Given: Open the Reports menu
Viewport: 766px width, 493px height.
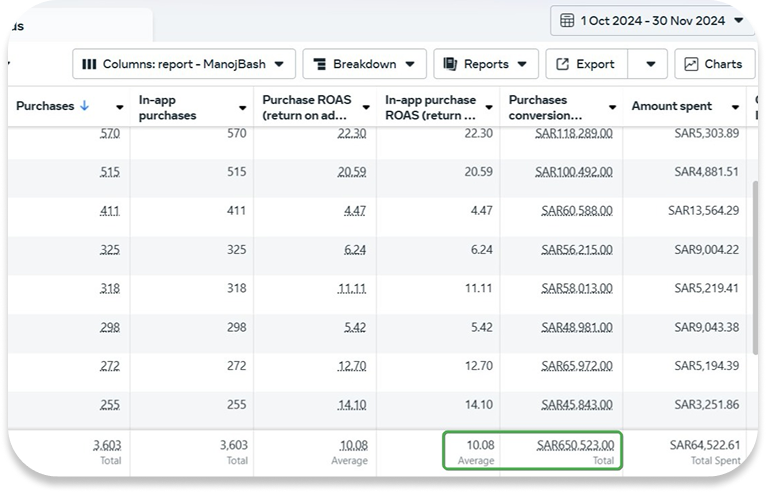Looking at the screenshot, I should click(486, 64).
